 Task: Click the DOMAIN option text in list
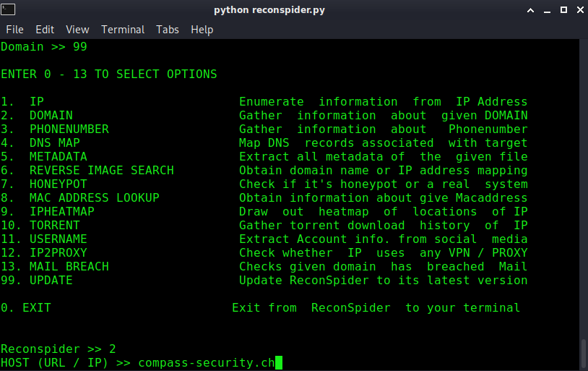pyautogui.click(x=51, y=116)
